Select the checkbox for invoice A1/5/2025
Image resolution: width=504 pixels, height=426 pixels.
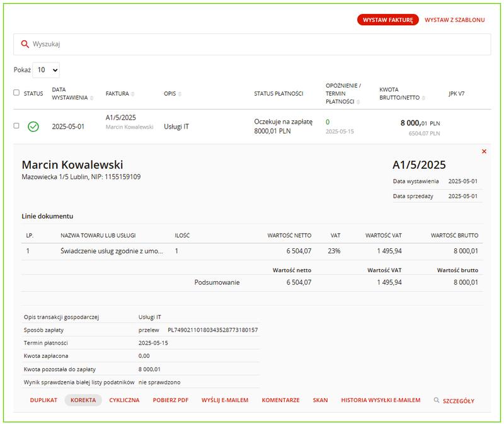[x=16, y=124]
